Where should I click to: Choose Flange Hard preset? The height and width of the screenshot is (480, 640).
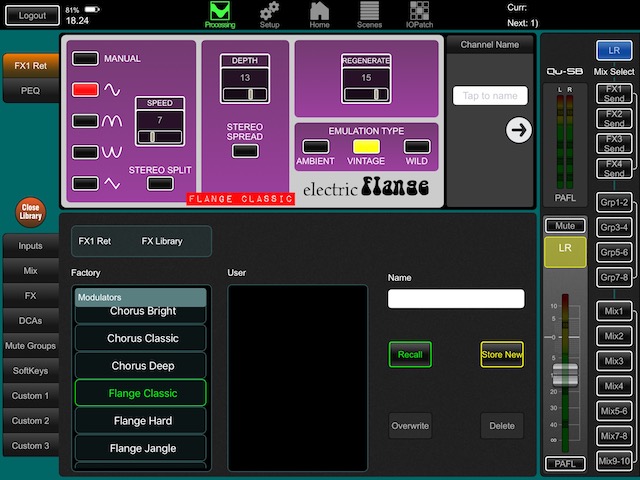point(141,421)
